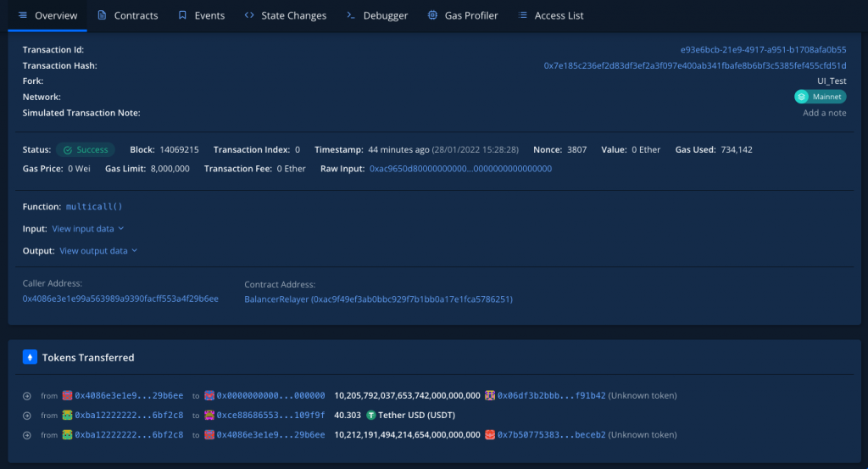Image resolution: width=868 pixels, height=469 pixels.
Task: Click the arrow icon on the 0x06df3b2bbb token row
Action: click(x=26, y=396)
